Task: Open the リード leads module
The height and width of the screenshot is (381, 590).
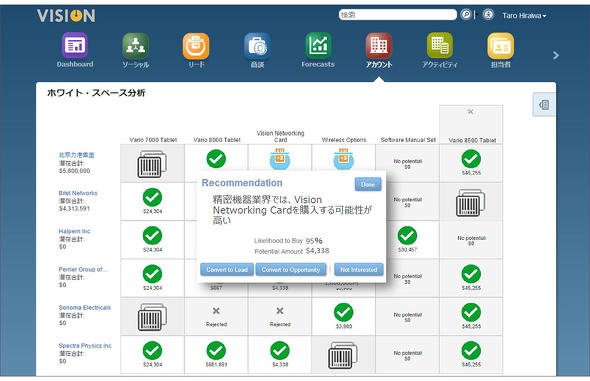Action: (196, 50)
